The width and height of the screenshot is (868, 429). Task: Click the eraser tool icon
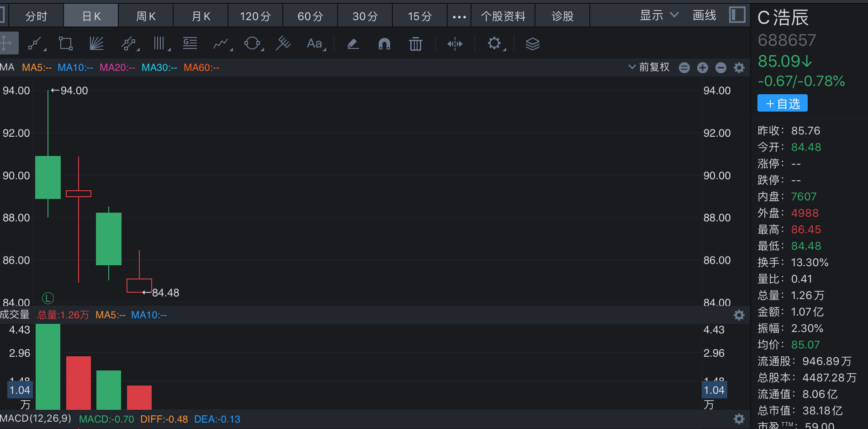point(353,44)
